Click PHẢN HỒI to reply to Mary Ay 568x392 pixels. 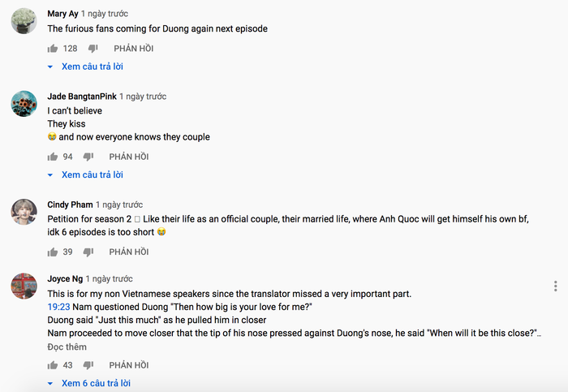pos(133,49)
